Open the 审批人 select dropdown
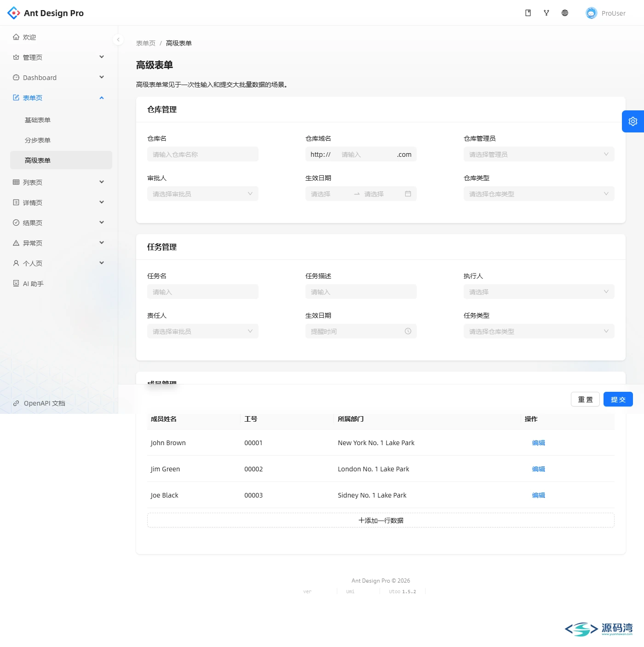 click(203, 194)
